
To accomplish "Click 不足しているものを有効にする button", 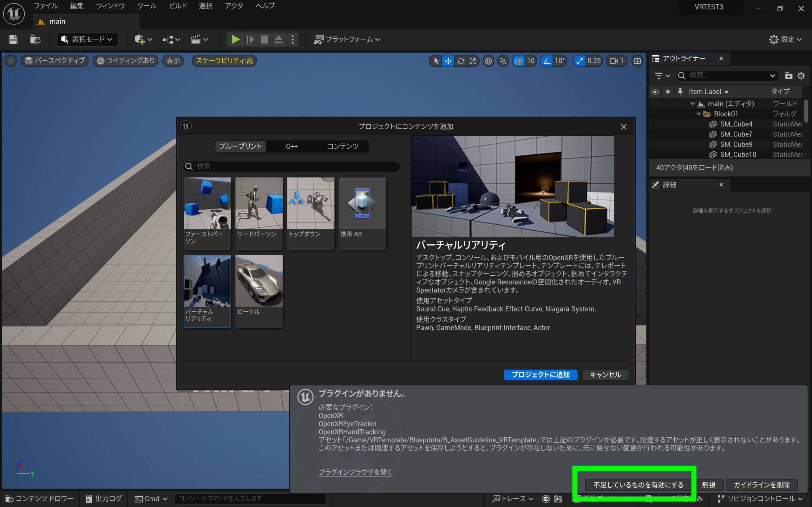I will 638,485.
